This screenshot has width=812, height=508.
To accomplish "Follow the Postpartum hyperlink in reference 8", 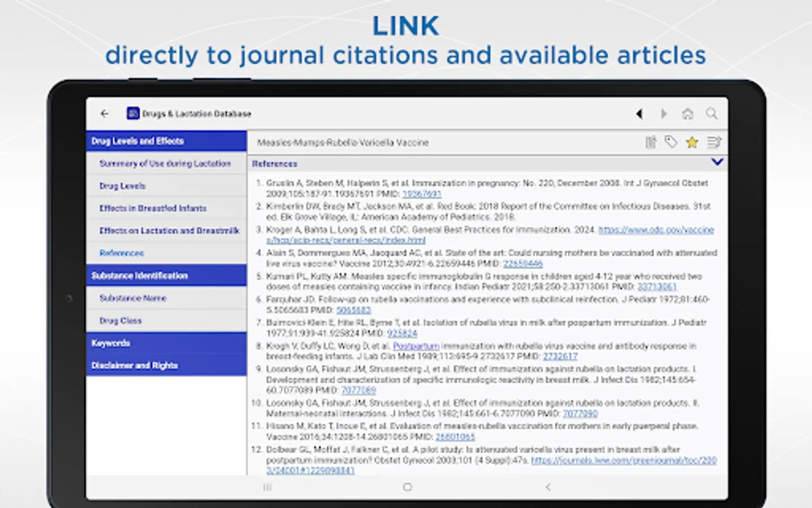I will (x=416, y=346).
